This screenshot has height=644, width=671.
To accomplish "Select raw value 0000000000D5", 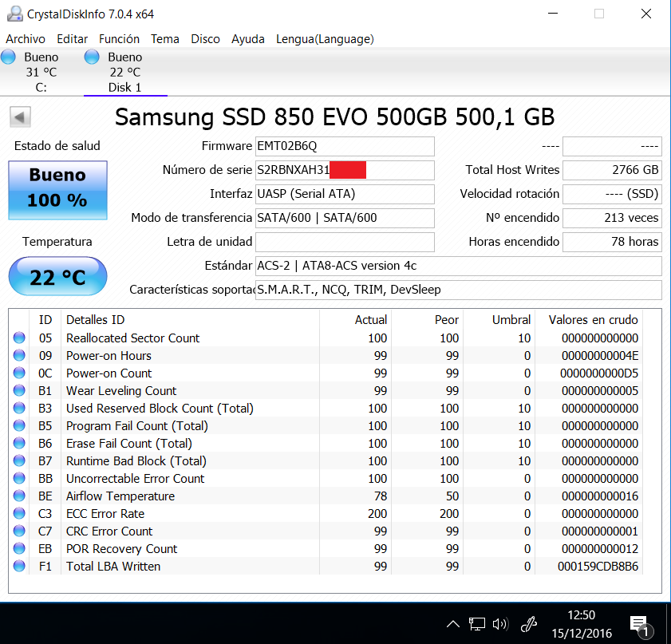I will (x=599, y=373).
